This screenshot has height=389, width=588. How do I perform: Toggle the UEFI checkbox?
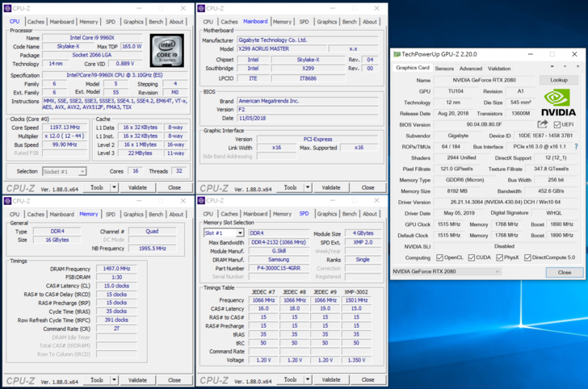[555, 124]
